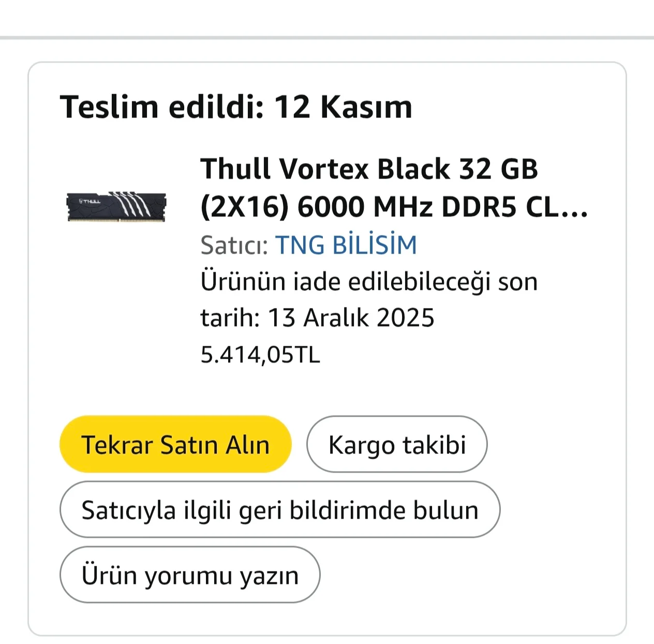Click the "Ürünün iade edilebileceği son" text

(369, 282)
